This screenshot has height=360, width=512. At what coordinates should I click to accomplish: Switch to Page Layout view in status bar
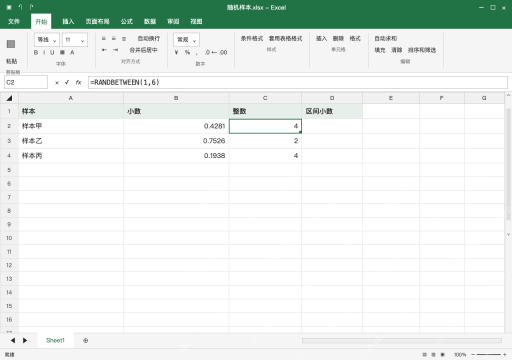(433, 355)
